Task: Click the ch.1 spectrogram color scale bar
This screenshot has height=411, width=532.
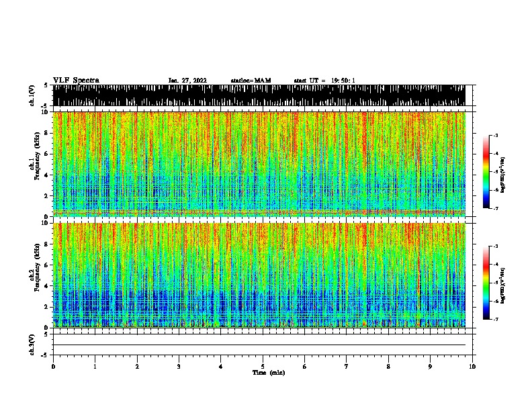Action: pos(486,172)
